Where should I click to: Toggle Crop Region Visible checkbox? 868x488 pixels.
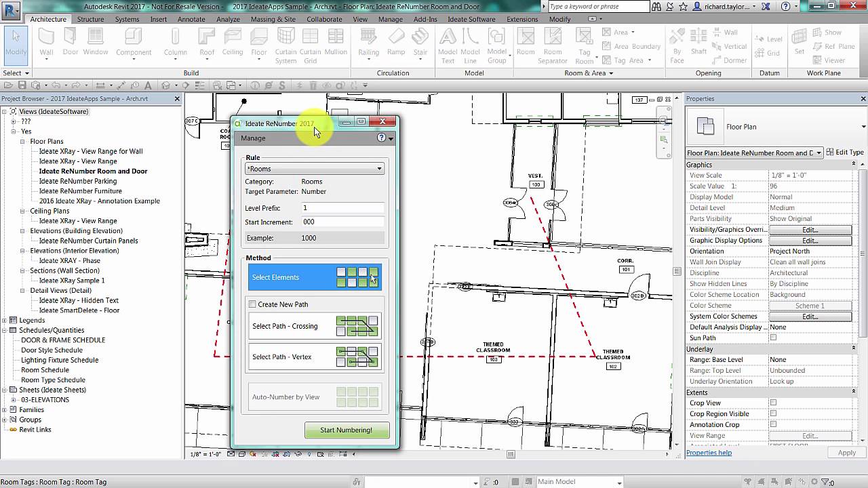(773, 413)
